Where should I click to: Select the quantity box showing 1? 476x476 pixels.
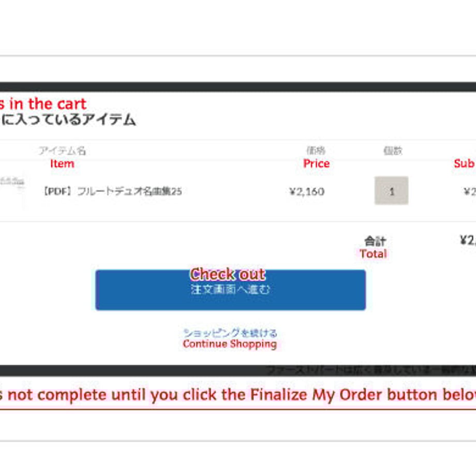pyautogui.click(x=391, y=190)
